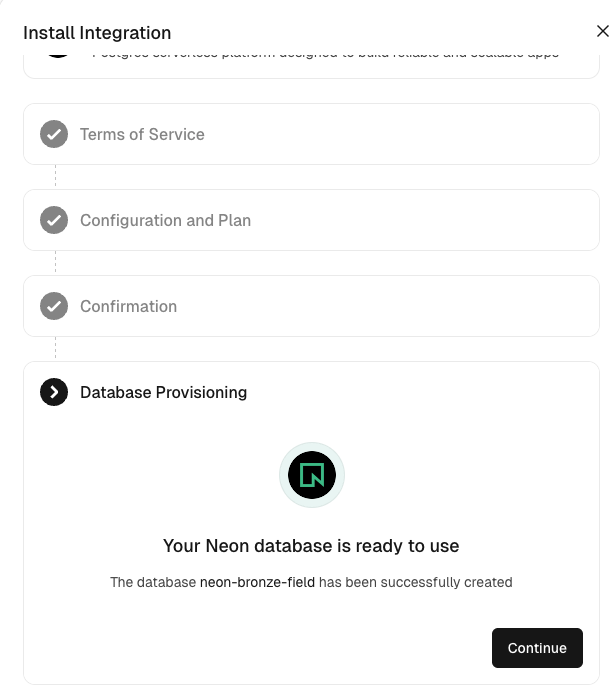Screen dimensions: 609x696
Task: Click the Confirmation step checkmark icon
Action: click(54, 306)
